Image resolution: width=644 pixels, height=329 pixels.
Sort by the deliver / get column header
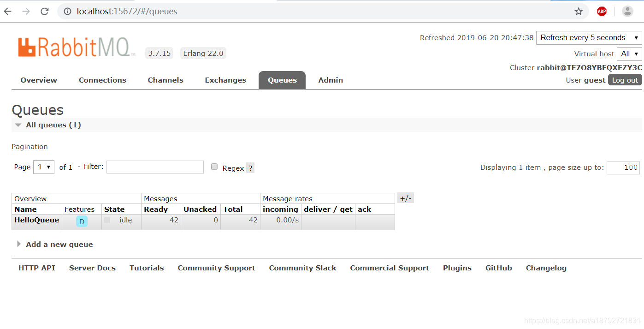click(x=328, y=209)
